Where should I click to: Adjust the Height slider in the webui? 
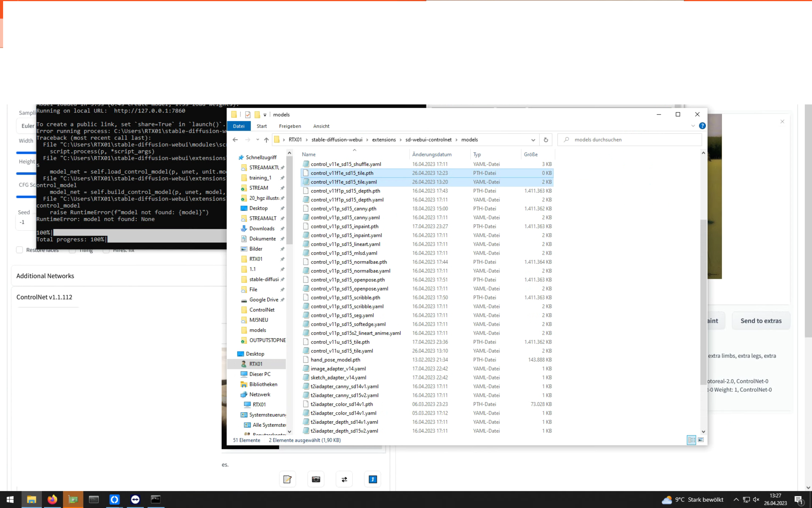26,174
